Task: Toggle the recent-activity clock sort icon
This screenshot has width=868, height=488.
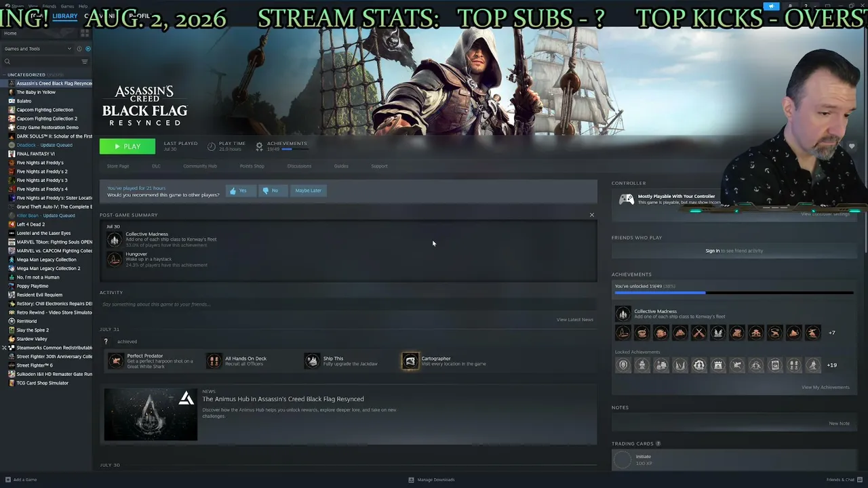Action: (x=79, y=49)
